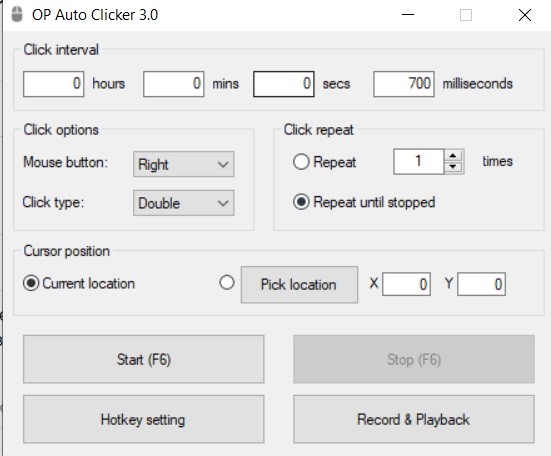Focus the mins interval field
551x456 pixels.
(x=174, y=84)
